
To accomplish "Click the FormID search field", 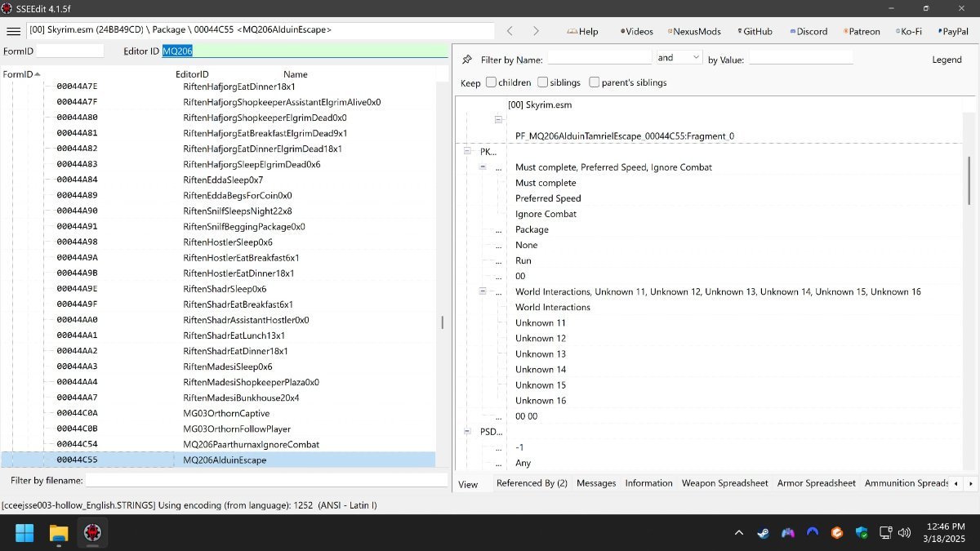I will (70, 51).
